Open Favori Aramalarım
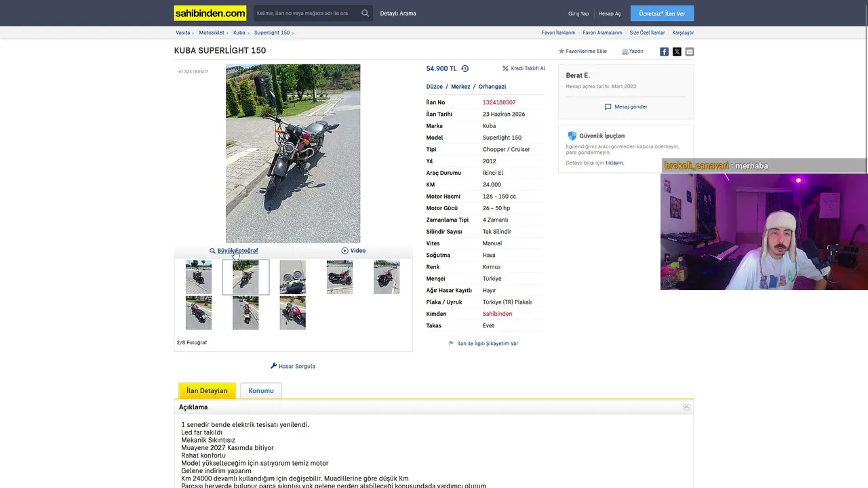This screenshot has width=868, height=488. click(602, 33)
